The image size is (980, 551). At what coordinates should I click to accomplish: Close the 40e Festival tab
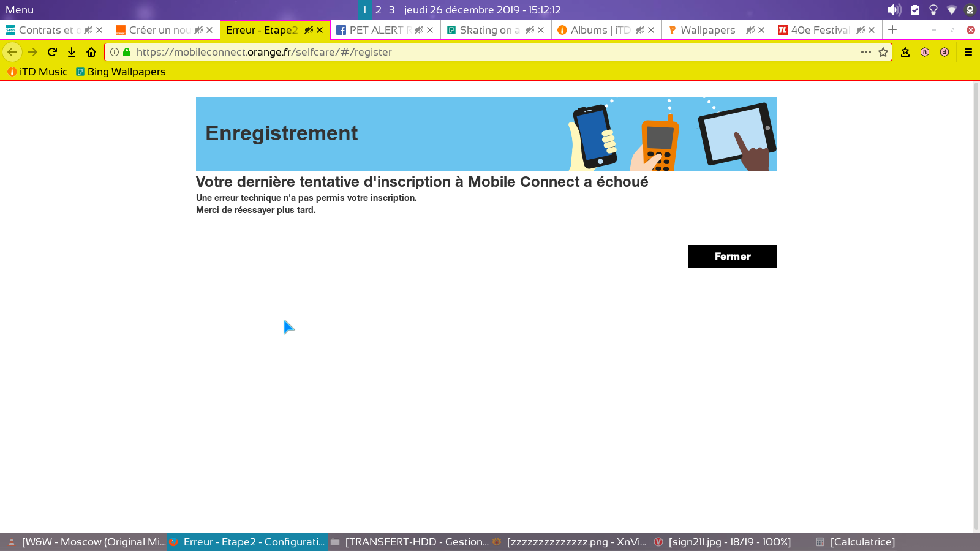pos(872,30)
